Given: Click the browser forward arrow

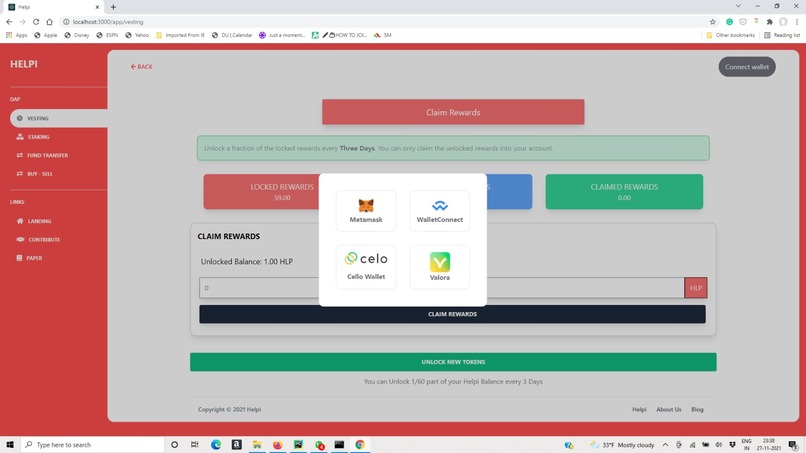Looking at the screenshot, I should tap(23, 22).
